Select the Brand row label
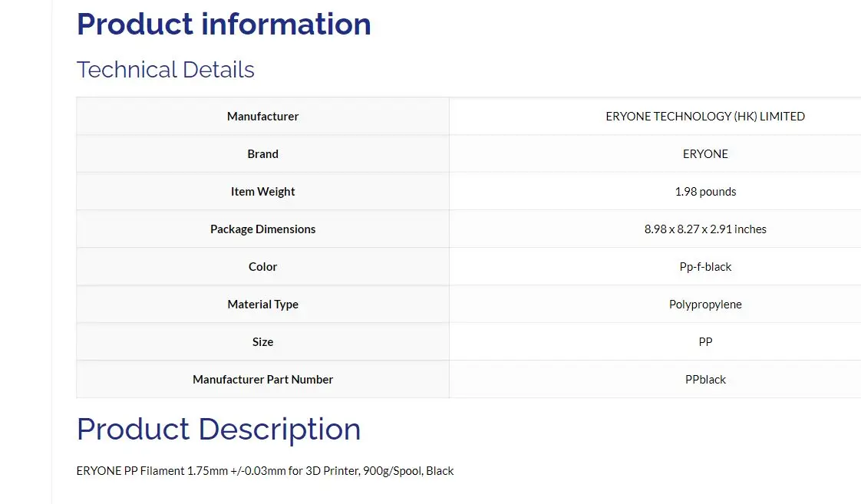 262,153
